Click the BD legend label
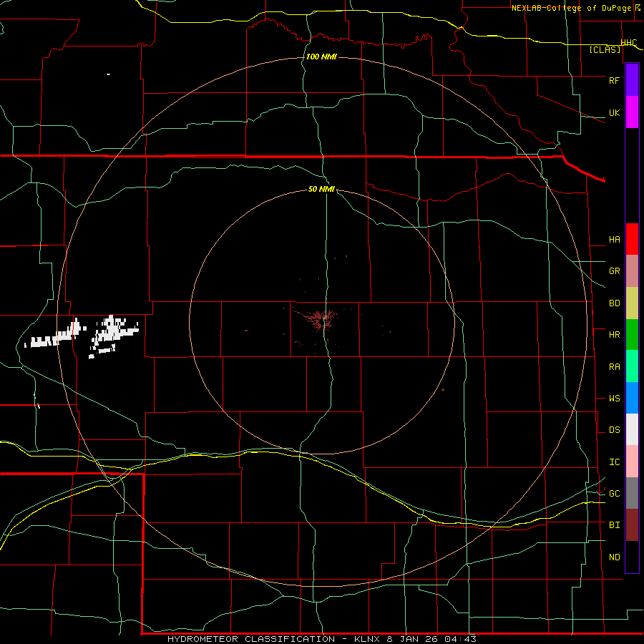Image resolution: width=644 pixels, height=644 pixels. pyautogui.click(x=614, y=303)
